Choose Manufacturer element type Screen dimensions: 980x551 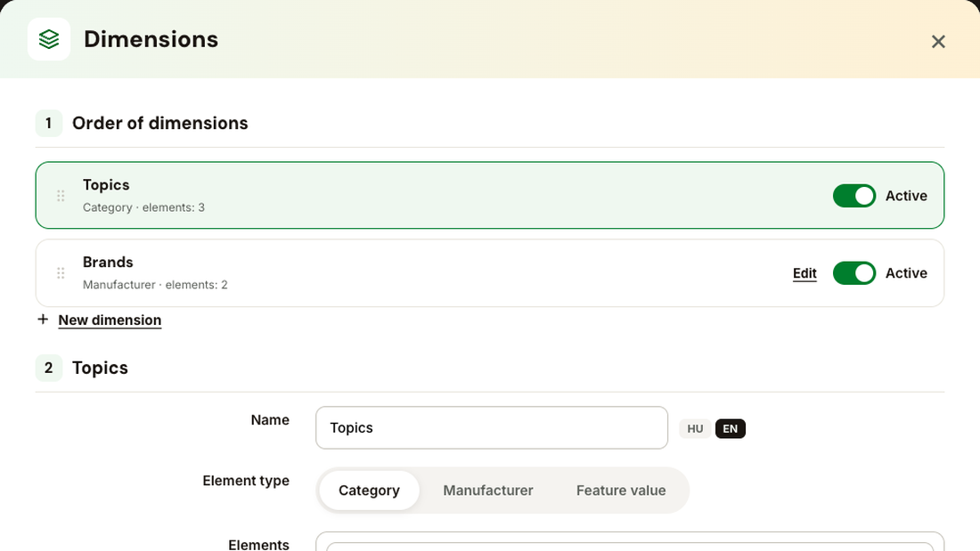pyautogui.click(x=487, y=490)
